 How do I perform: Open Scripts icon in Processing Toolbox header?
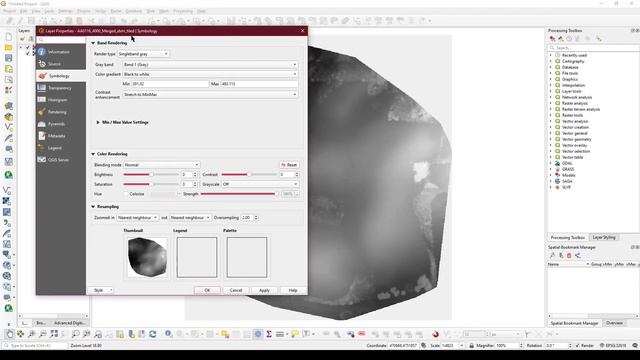click(561, 39)
